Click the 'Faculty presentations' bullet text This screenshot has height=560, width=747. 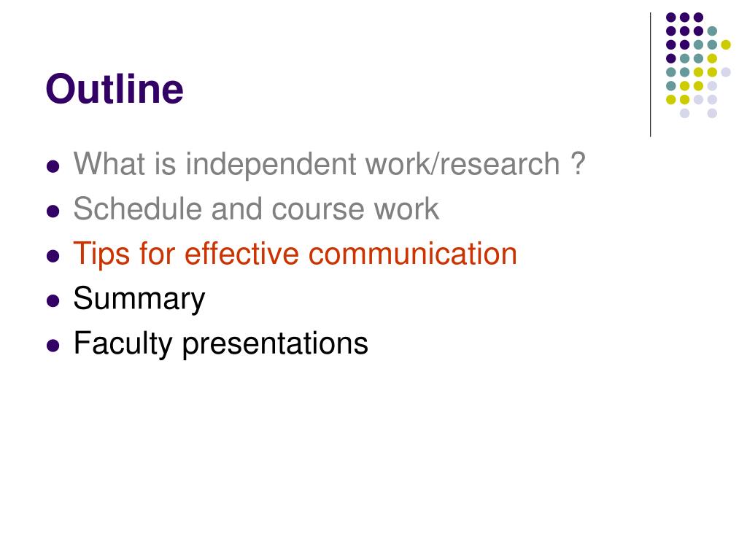(220, 344)
